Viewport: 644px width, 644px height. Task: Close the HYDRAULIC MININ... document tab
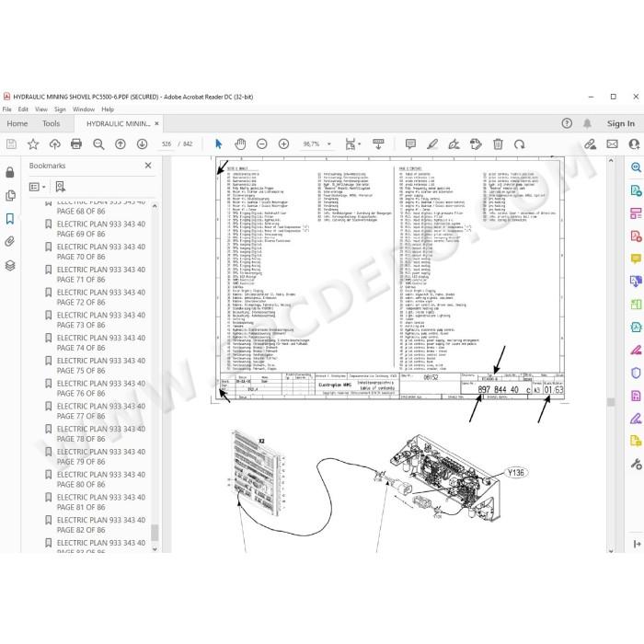point(157,123)
